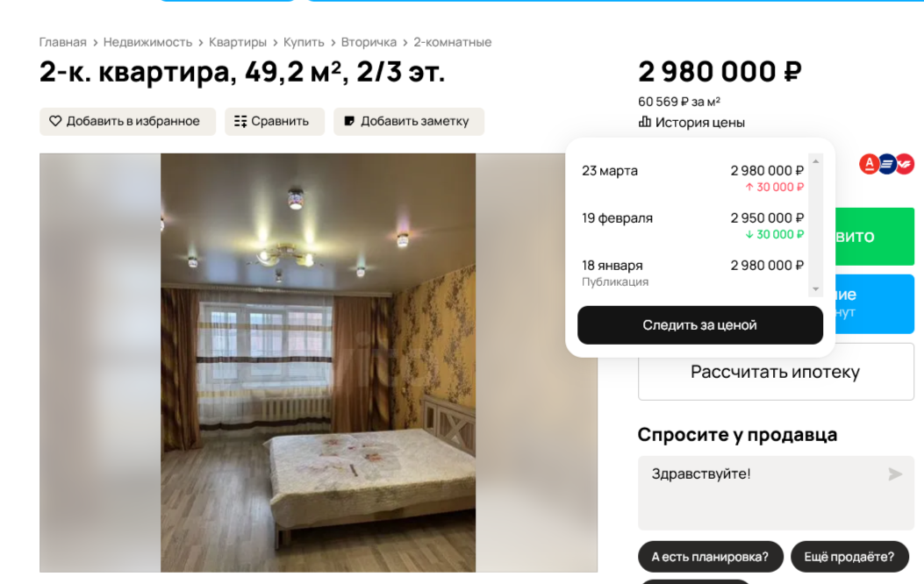924x584 pixels.
Task: Select the '2-комнатные' breadcrumb link
Action: pos(453,42)
